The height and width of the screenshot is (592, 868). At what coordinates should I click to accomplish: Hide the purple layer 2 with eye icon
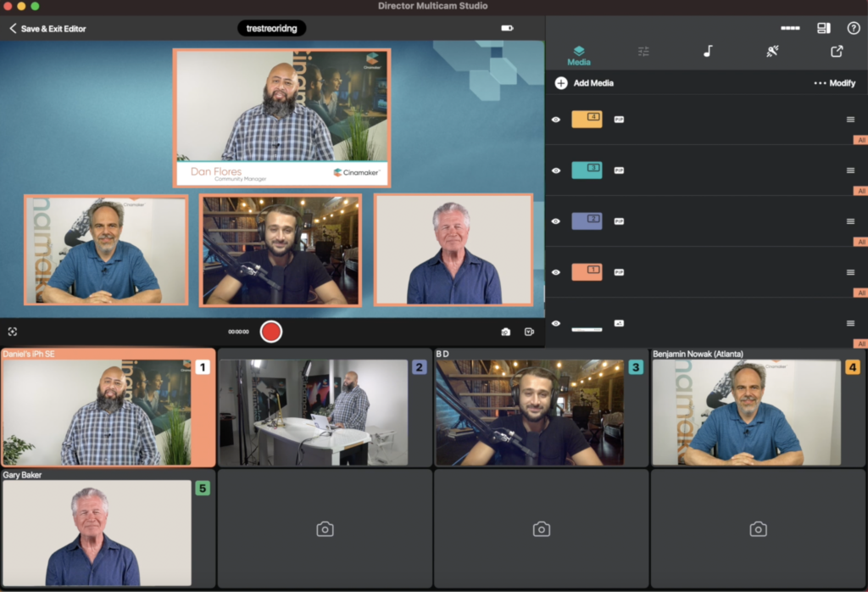pyautogui.click(x=556, y=221)
